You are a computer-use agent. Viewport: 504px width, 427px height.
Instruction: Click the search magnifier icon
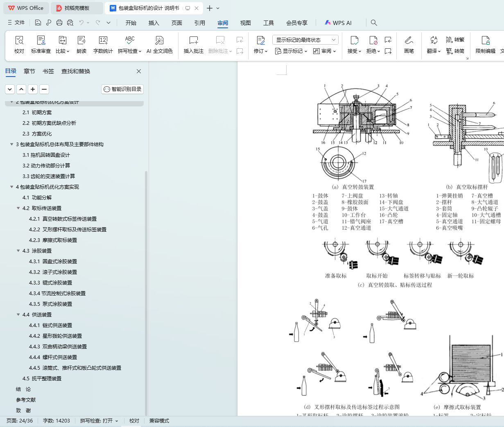[x=374, y=23]
